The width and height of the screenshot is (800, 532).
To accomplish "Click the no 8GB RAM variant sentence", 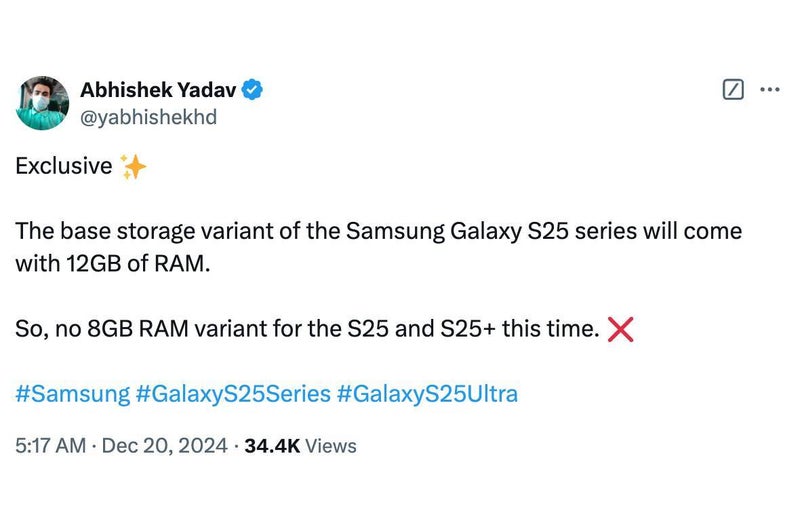I will [300, 329].
